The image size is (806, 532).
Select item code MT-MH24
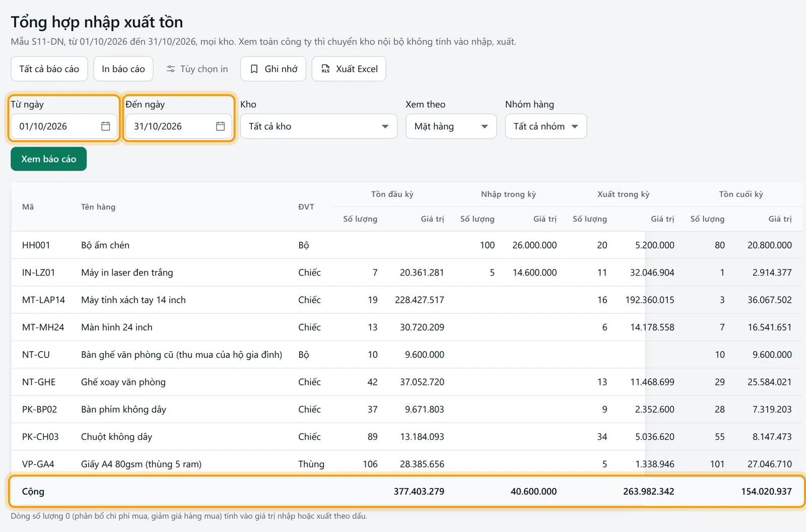(43, 327)
